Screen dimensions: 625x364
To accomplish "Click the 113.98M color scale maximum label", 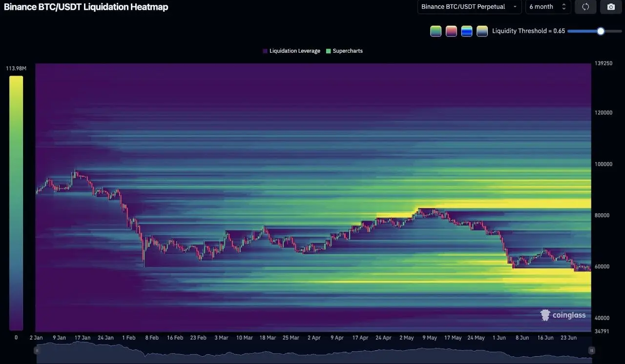I will pos(16,68).
